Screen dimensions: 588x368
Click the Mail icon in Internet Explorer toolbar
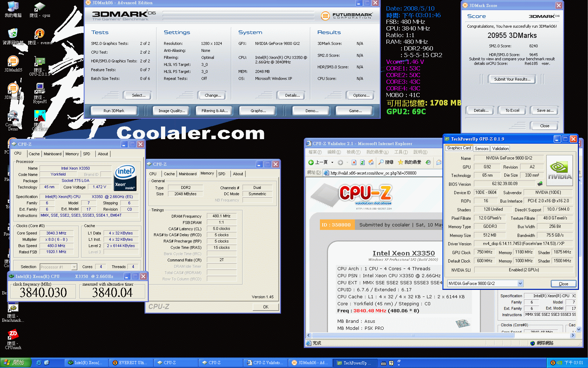tap(439, 162)
